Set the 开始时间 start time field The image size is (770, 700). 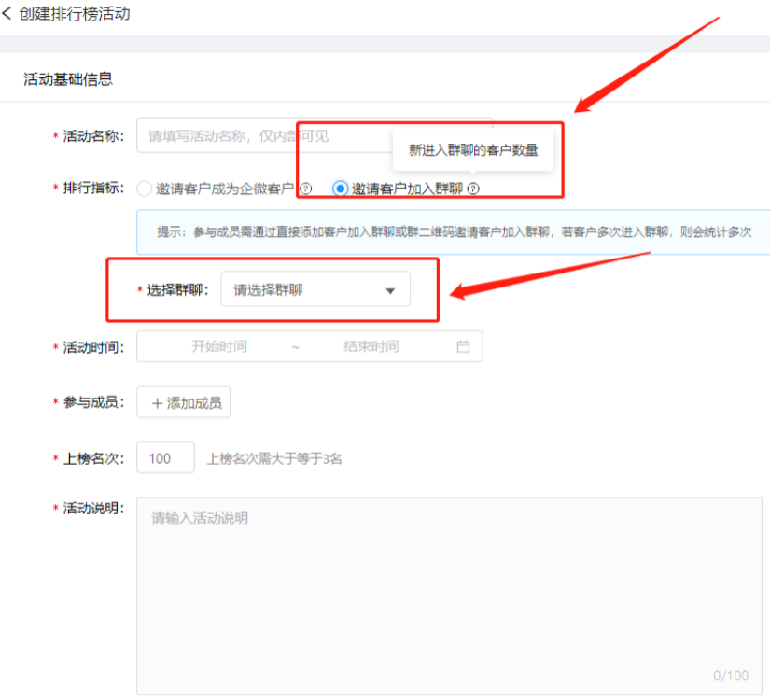[x=219, y=346]
